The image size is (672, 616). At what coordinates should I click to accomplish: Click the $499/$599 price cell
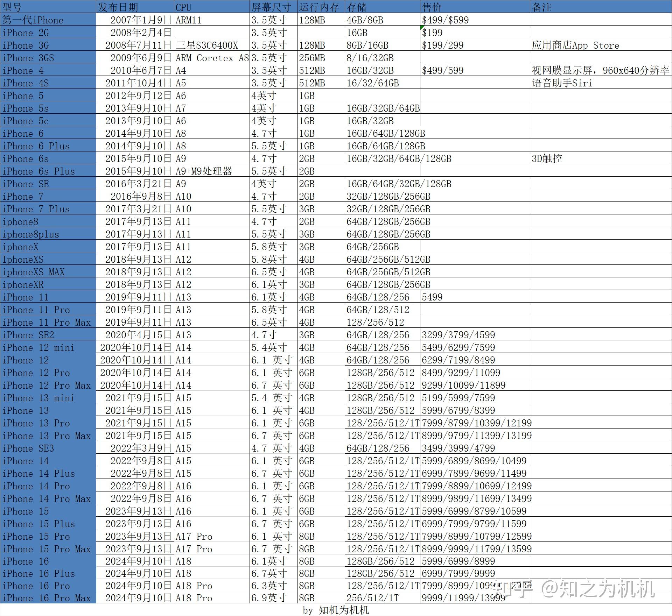pos(475,20)
